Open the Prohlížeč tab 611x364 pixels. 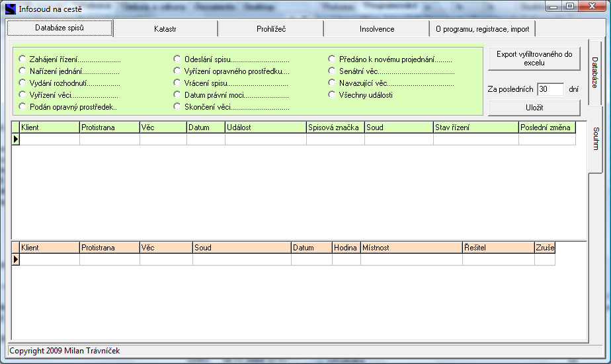point(270,29)
